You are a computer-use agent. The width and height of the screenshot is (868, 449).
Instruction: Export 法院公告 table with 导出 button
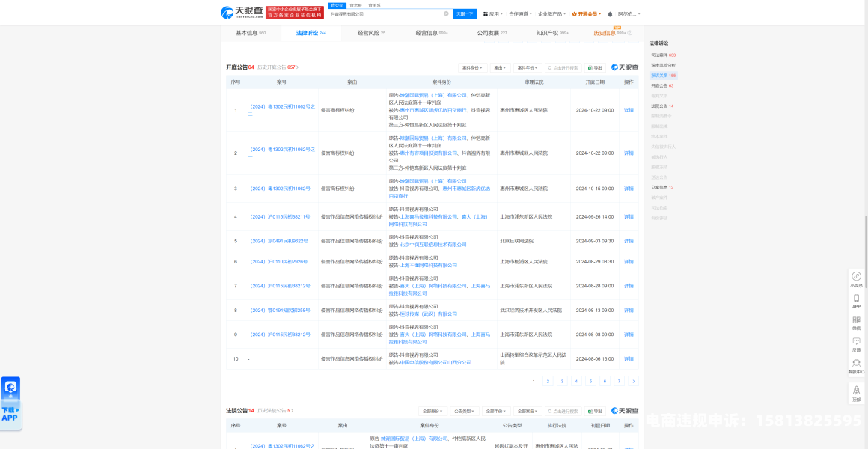596,412
